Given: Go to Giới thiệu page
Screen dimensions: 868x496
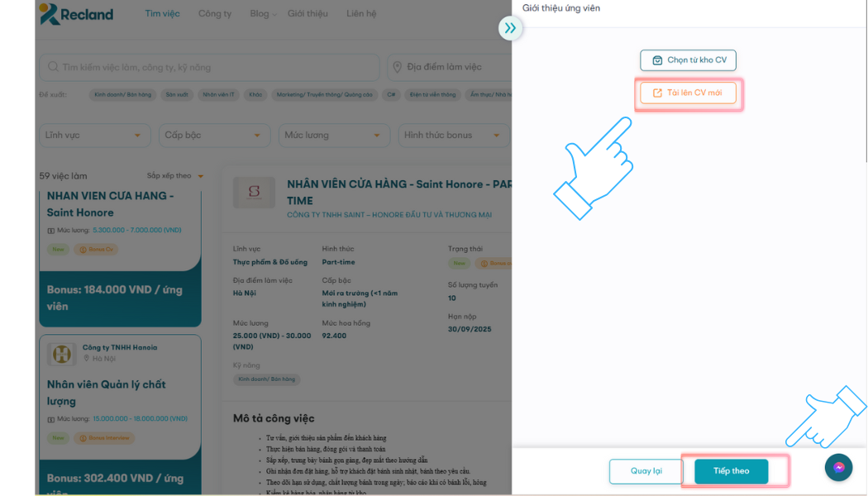Looking at the screenshot, I should (x=308, y=14).
